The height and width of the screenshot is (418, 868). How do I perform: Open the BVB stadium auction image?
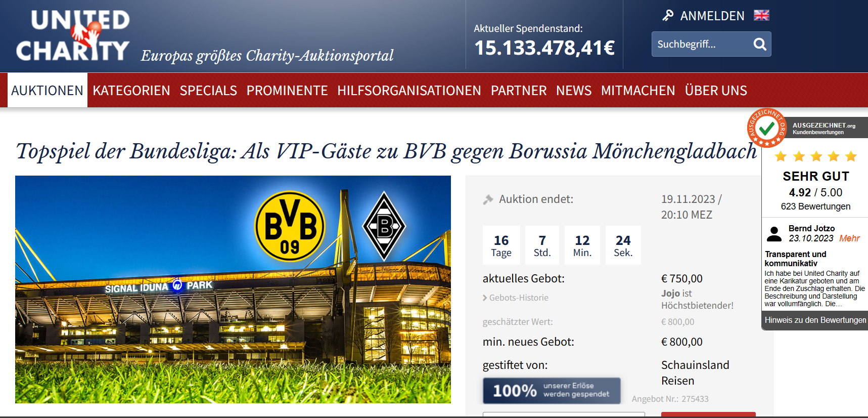[x=233, y=289]
